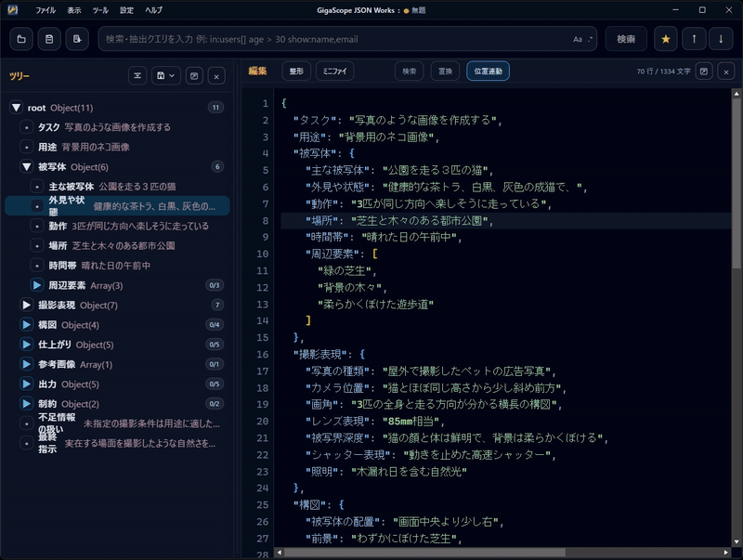
Task: Click the editor vertical scrollbar thumb
Action: click(x=736, y=183)
